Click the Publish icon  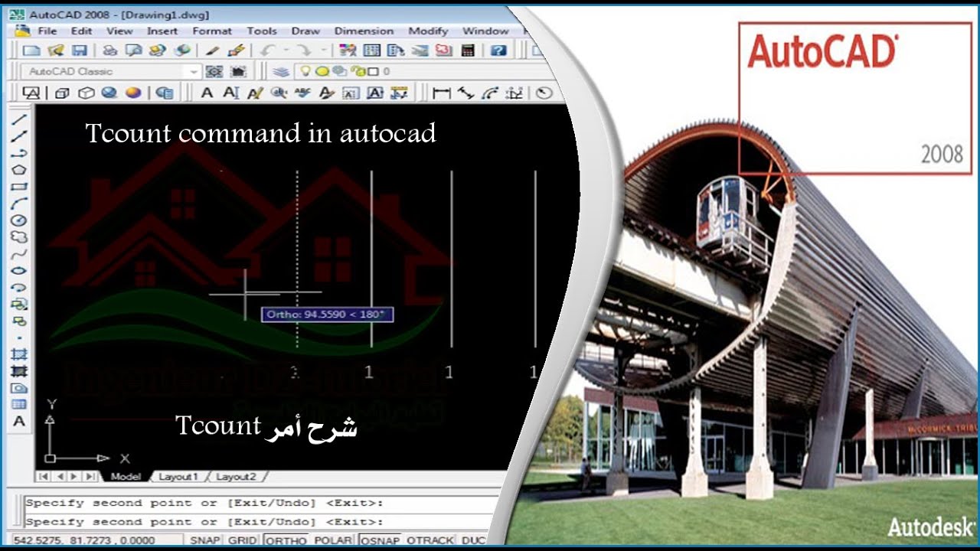[158, 51]
